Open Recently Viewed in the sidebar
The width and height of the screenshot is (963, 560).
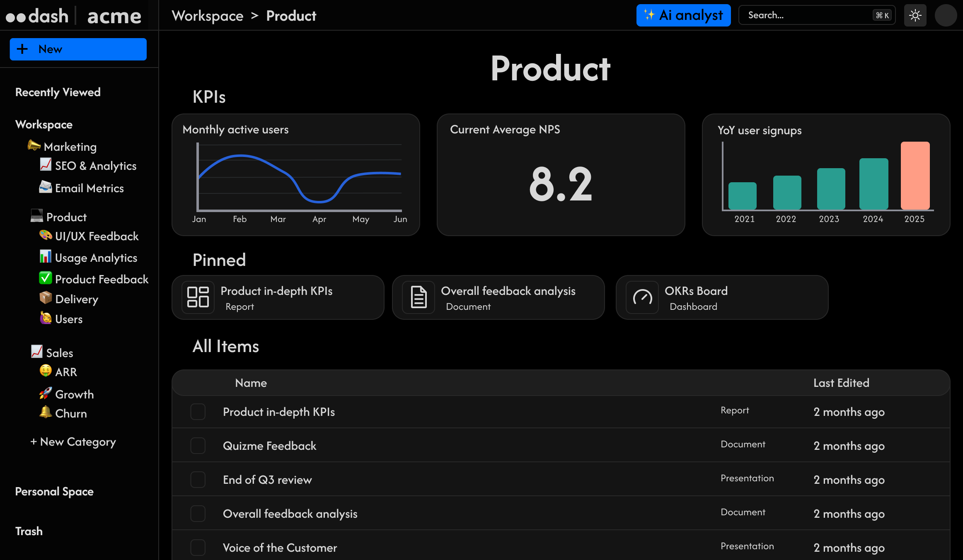[58, 92]
